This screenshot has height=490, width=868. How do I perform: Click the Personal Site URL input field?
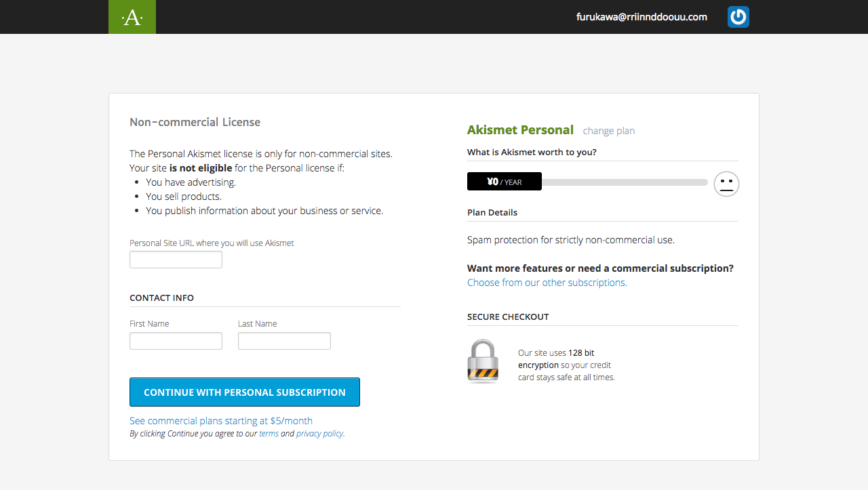pos(176,260)
